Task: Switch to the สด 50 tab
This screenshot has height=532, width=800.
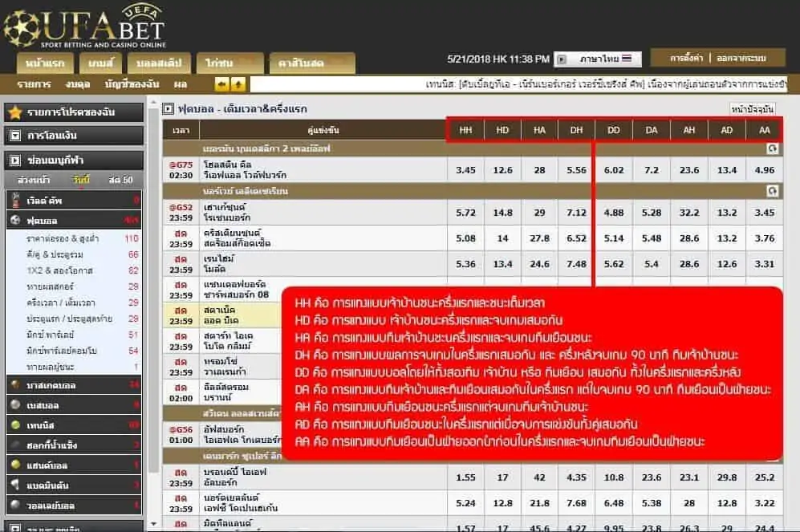Action: tap(120, 180)
